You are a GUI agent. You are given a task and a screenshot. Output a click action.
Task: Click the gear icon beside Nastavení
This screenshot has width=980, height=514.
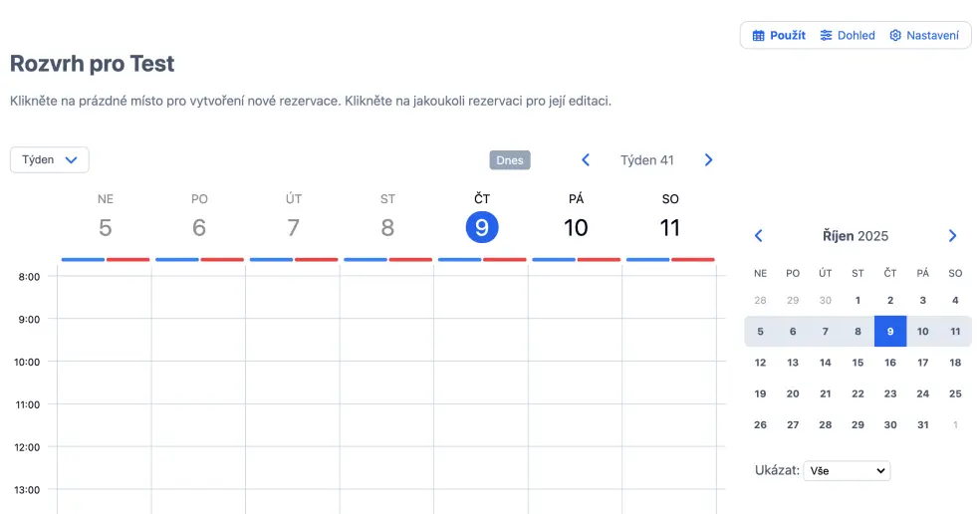[895, 36]
